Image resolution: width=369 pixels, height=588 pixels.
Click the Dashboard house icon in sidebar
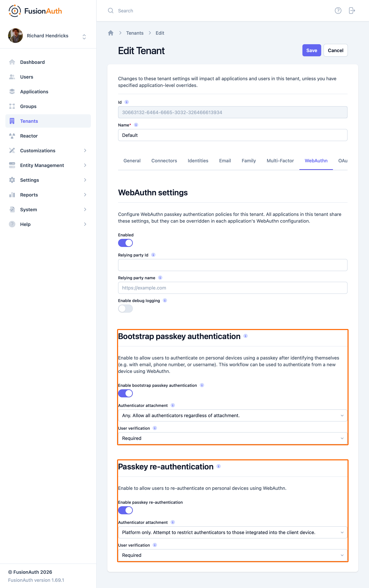coord(12,62)
